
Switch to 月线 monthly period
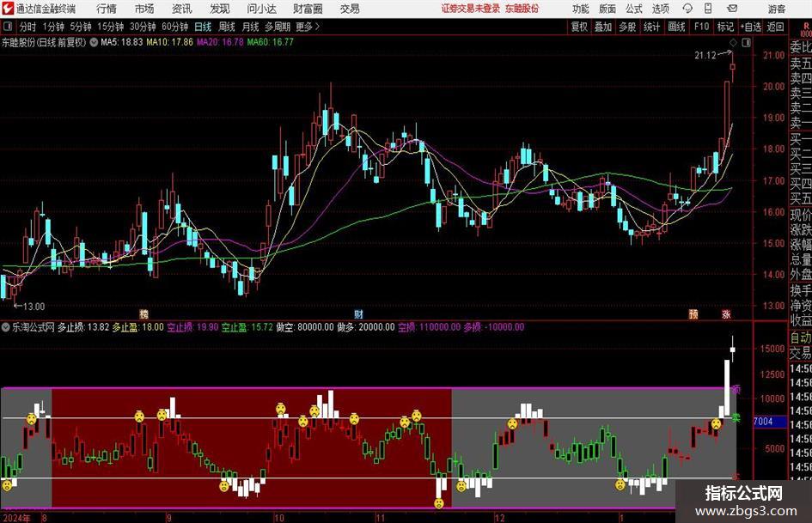click(250, 27)
